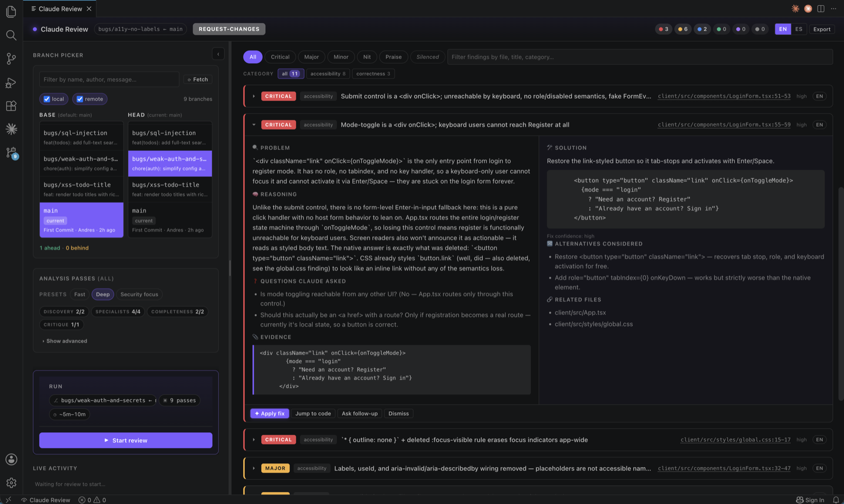Close the Claude Review tab
844x504 pixels.
tap(89, 9)
